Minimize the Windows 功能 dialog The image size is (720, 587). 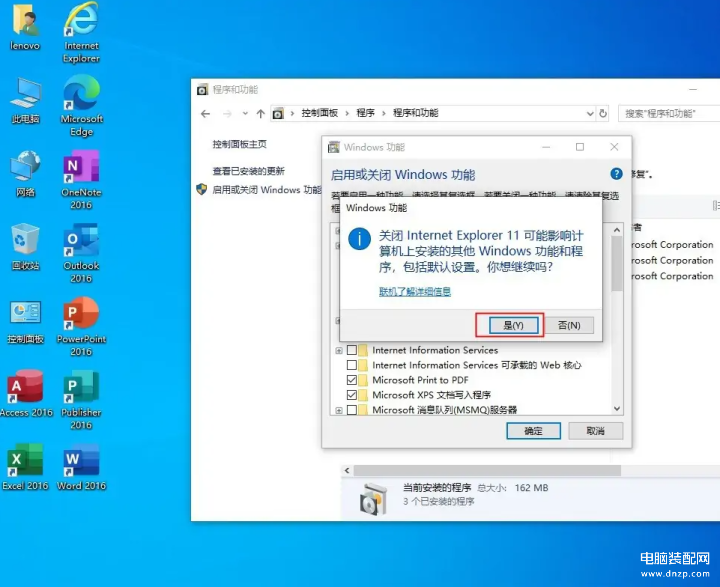pos(546,147)
